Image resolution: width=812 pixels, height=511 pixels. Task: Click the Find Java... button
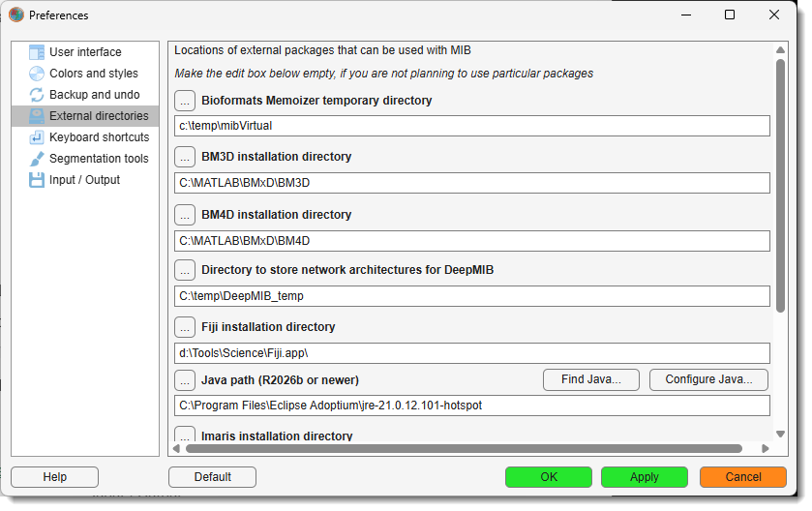[591, 379]
